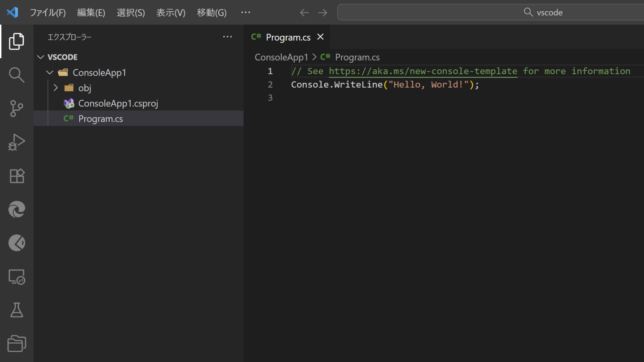Open the Extensions view icon
This screenshot has width=644, height=362.
[17, 175]
